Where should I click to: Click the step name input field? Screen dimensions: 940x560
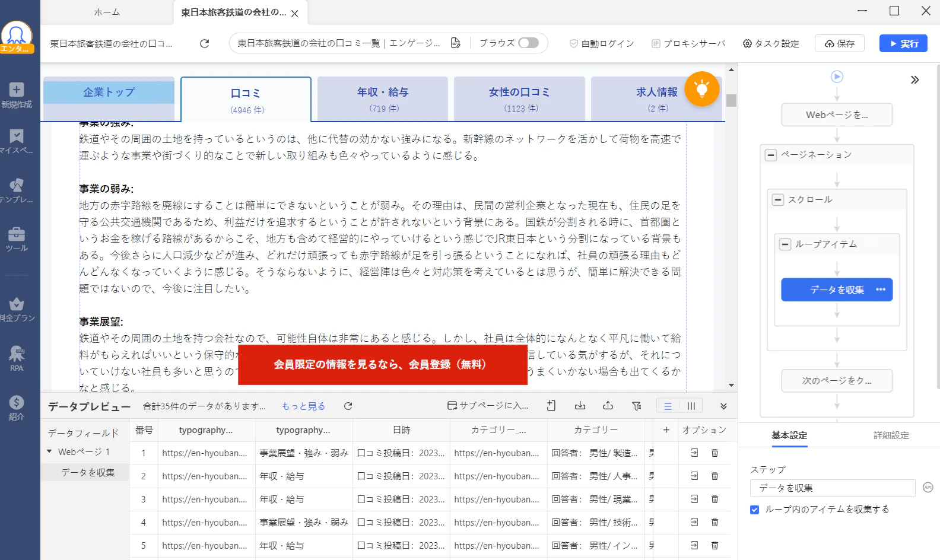point(833,488)
